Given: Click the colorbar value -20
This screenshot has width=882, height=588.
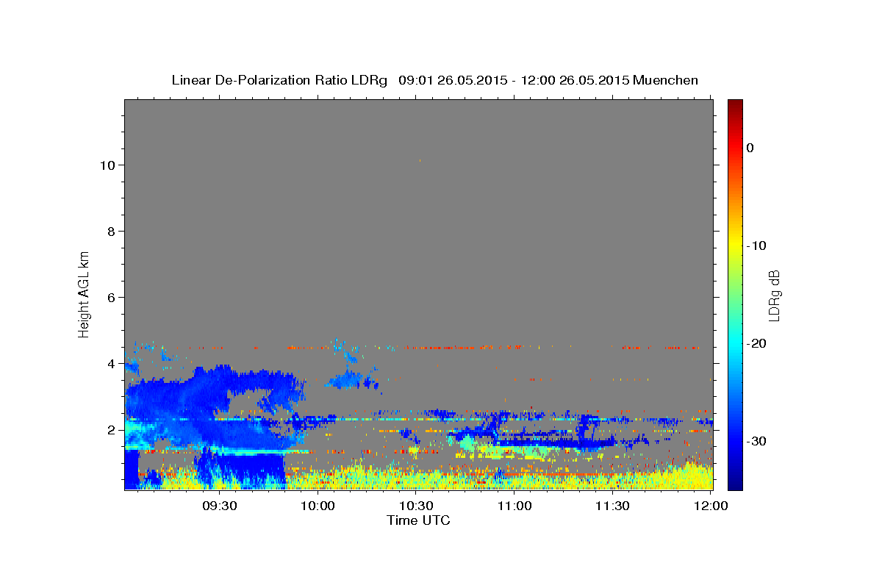Looking at the screenshot, I should point(757,343).
